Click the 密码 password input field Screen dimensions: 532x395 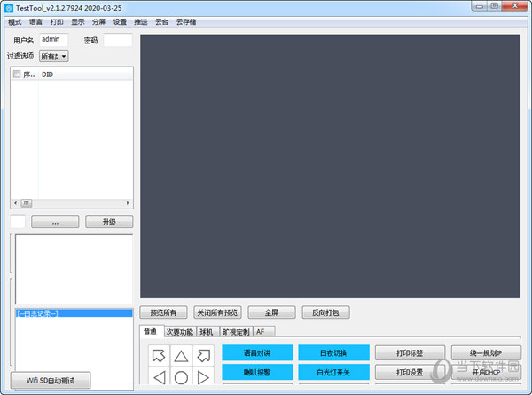(118, 40)
